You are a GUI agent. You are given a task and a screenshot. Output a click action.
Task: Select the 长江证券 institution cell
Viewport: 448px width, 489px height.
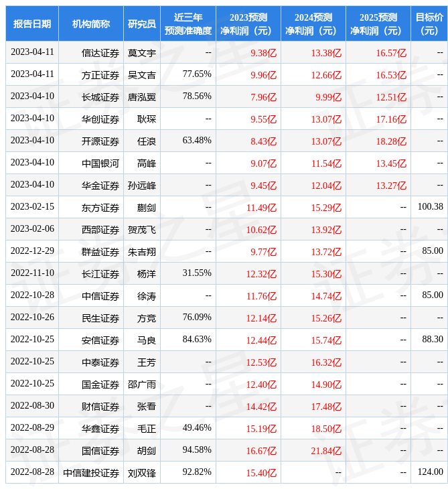coord(91,274)
